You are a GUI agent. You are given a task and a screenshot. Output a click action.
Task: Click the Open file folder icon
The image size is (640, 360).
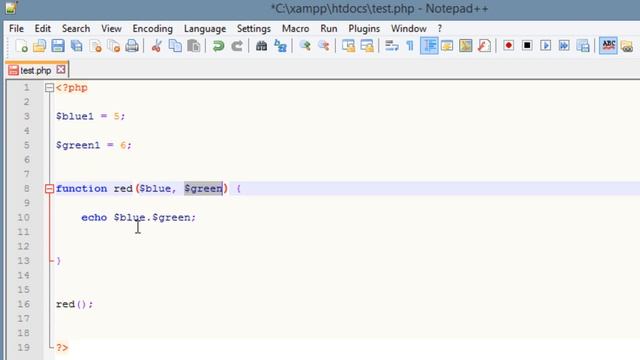tap(40, 46)
